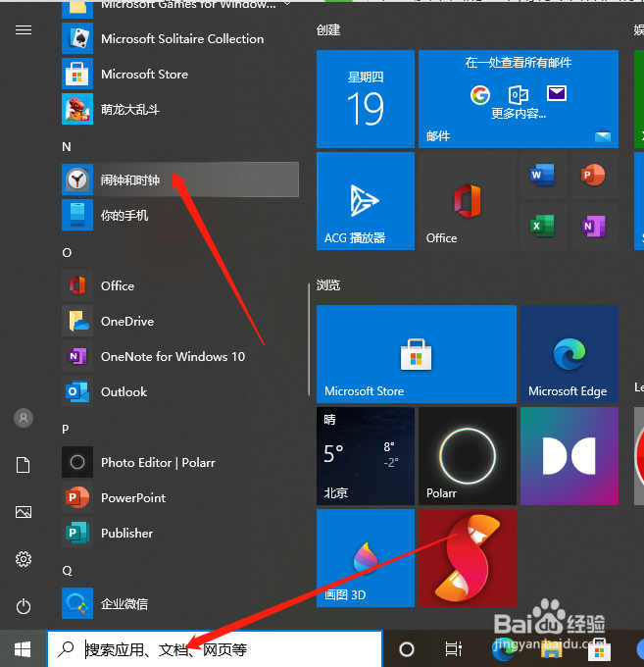
Task: Open the red S-shaped app tile
Action: point(468,558)
